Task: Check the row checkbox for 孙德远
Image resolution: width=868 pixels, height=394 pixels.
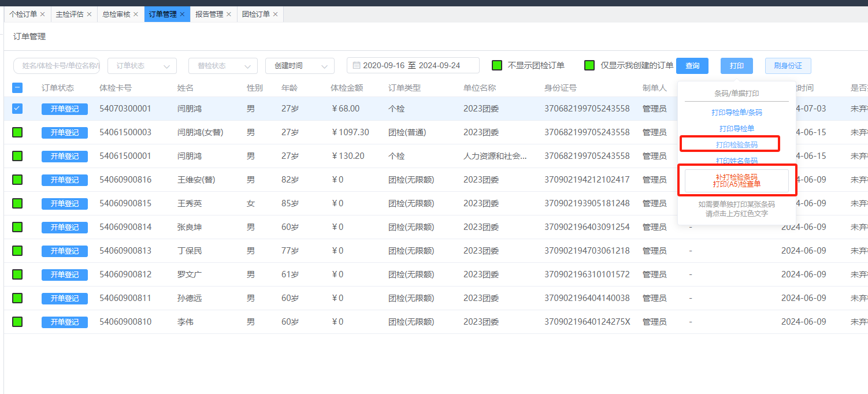Action: coord(17,298)
